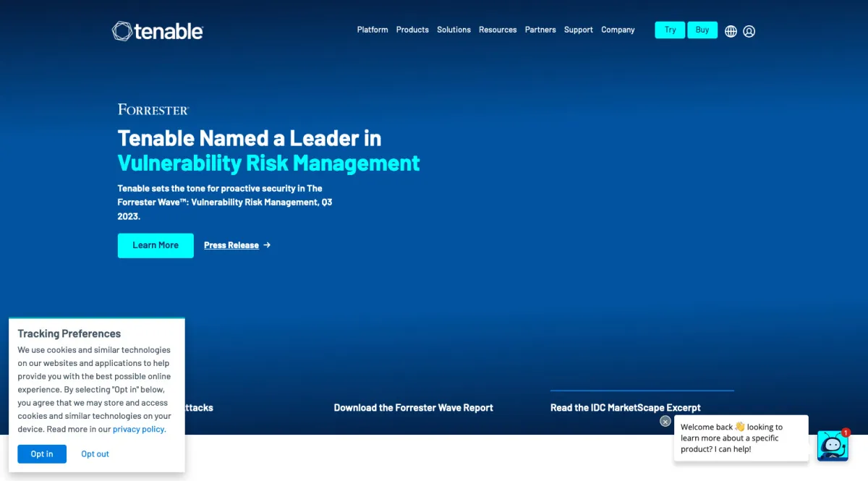Click the Tenable logo
Viewport: 868px width, 481px height.
158,30
